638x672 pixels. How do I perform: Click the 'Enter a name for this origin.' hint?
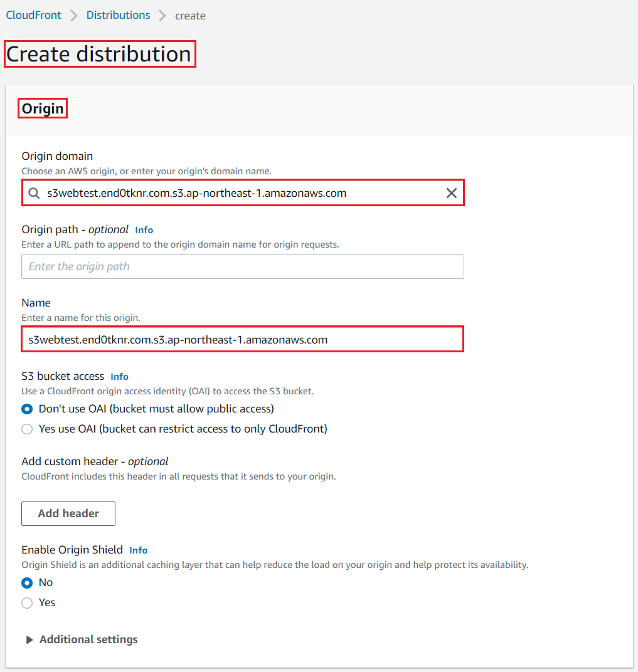(x=81, y=318)
